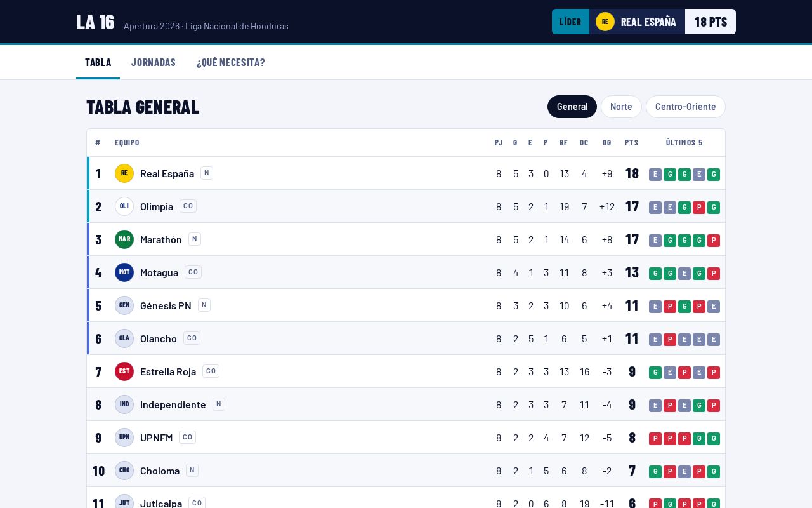Click the Equipo column header
812x508 pixels.
click(127, 143)
